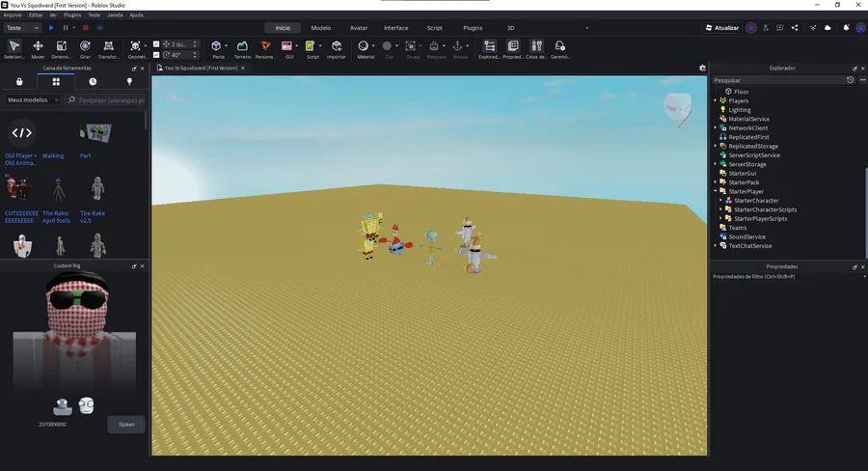Click the blue Play test button
Image resolution: width=868 pixels, height=471 pixels.
(x=51, y=28)
